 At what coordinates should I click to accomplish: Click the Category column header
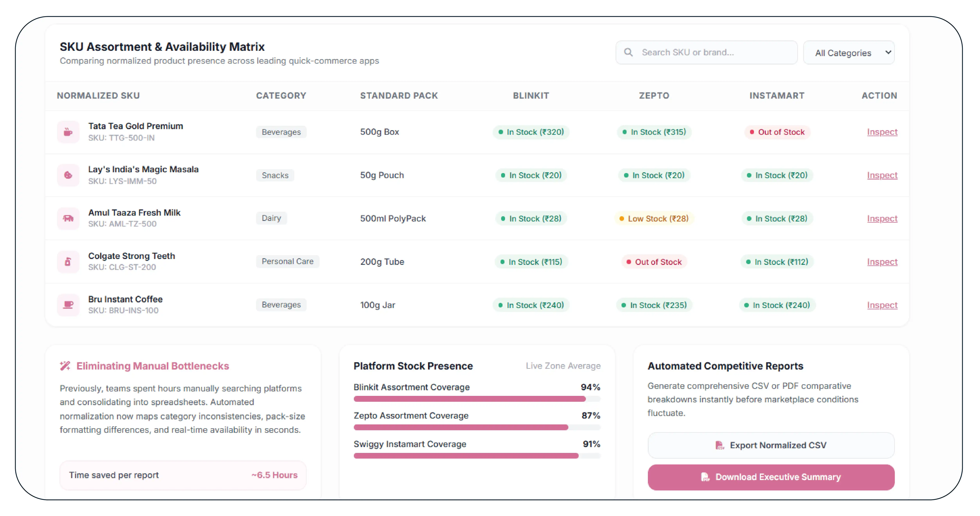(281, 96)
